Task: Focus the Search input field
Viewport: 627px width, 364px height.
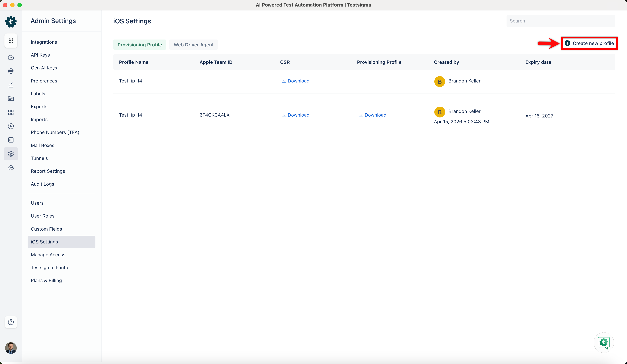Action: (x=561, y=21)
